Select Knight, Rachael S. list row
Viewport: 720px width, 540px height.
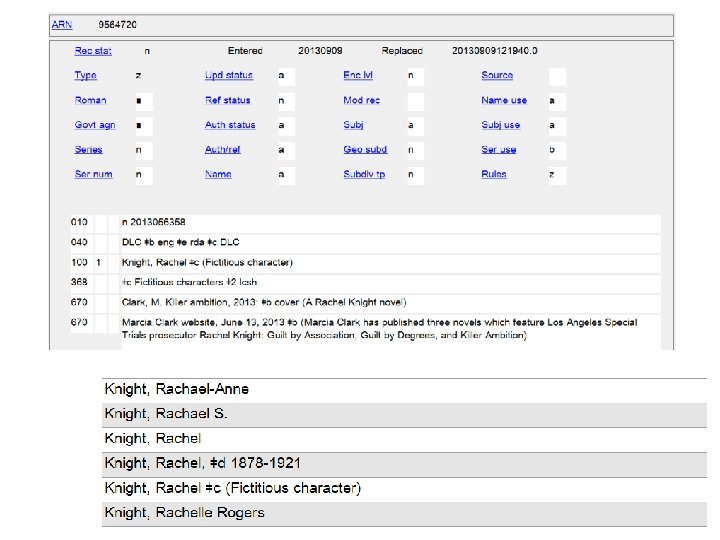click(x=166, y=414)
